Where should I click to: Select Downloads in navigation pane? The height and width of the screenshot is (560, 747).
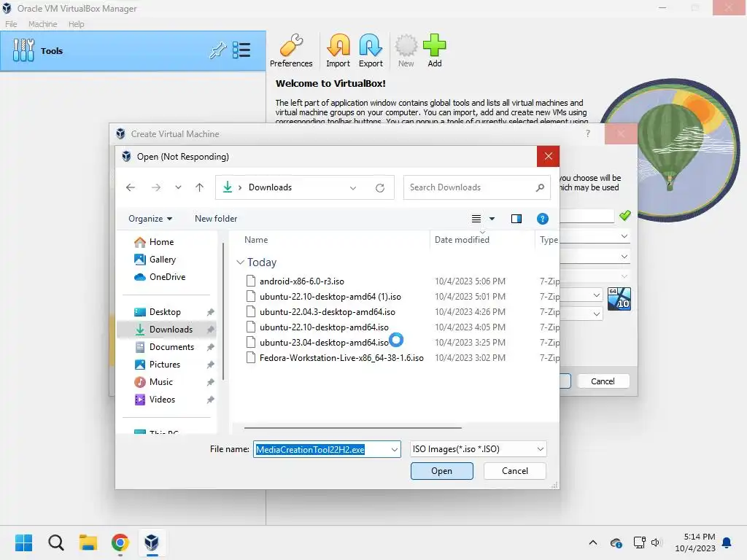click(x=167, y=330)
